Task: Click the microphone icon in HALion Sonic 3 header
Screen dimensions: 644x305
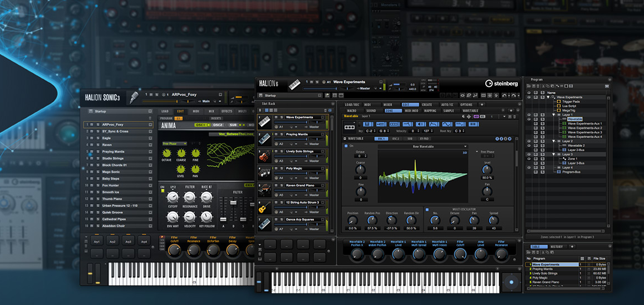Action: [x=134, y=97]
